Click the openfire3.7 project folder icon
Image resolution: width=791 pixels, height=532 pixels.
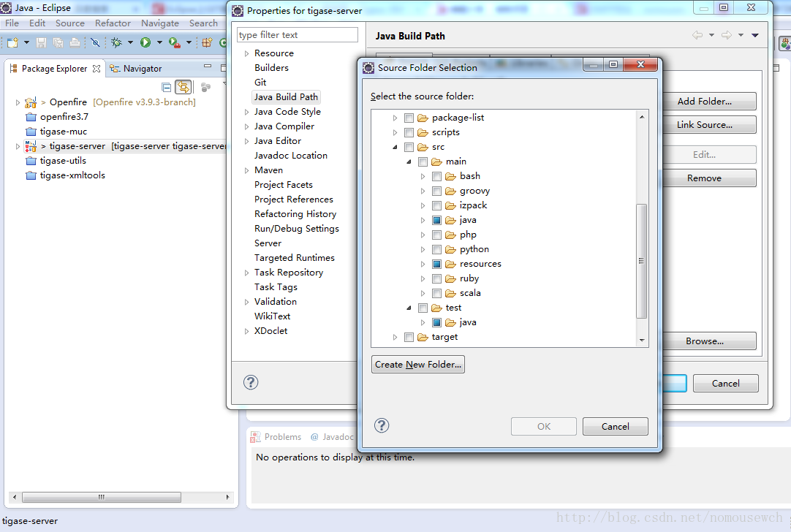tap(31, 117)
